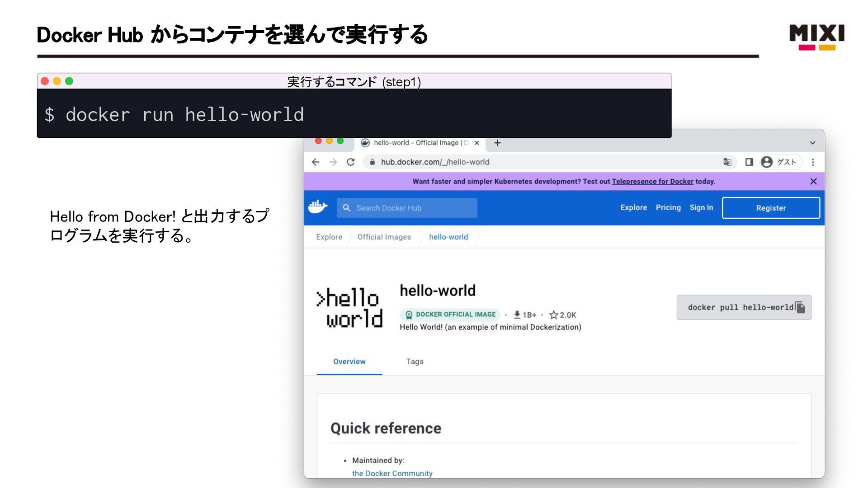Click Sign In in the header

click(701, 207)
